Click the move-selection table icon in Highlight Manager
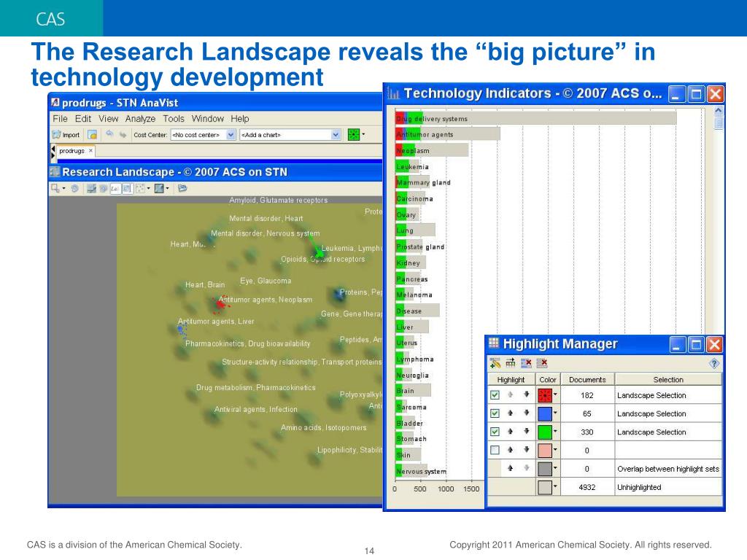 coord(510,363)
